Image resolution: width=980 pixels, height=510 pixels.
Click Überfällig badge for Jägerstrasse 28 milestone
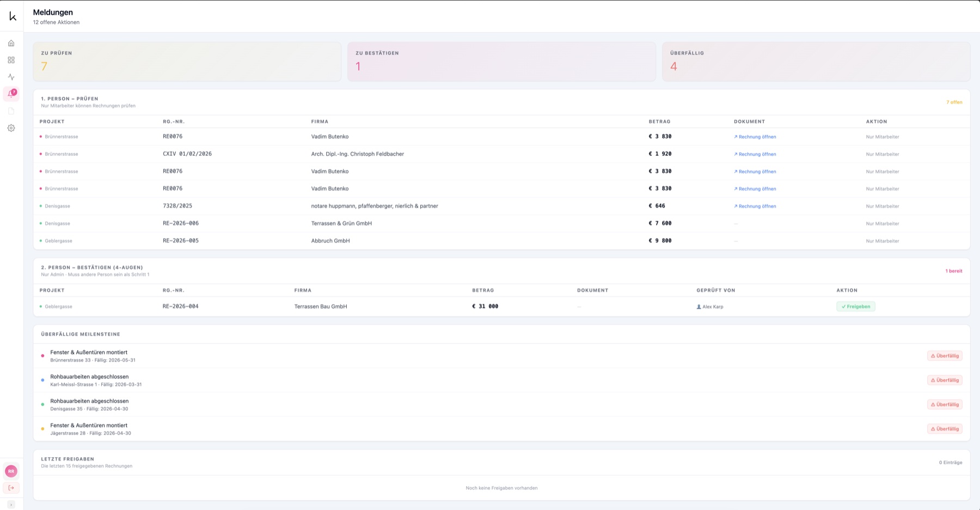pos(945,429)
